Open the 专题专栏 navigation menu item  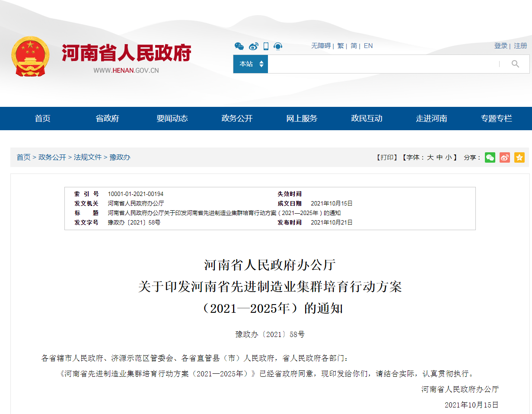click(x=497, y=119)
